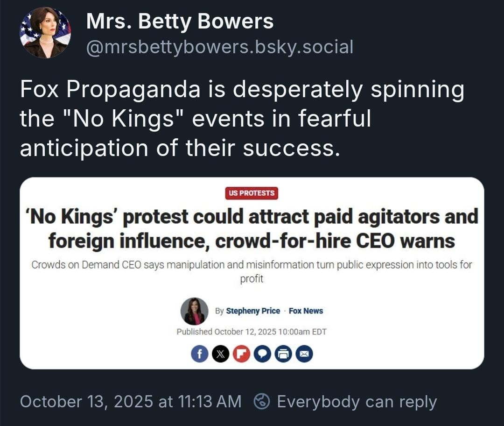The image size is (504, 426).
Task: Click the Facebook share icon
Action: pos(199,355)
